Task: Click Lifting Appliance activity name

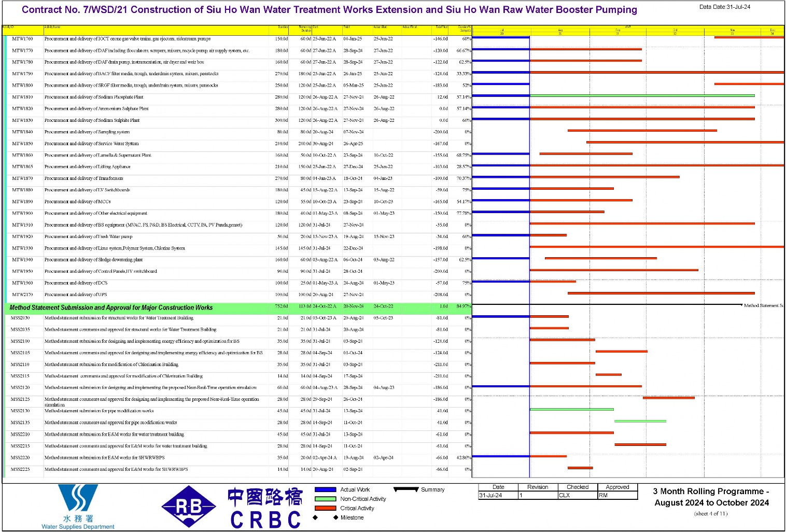Action: (87, 167)
